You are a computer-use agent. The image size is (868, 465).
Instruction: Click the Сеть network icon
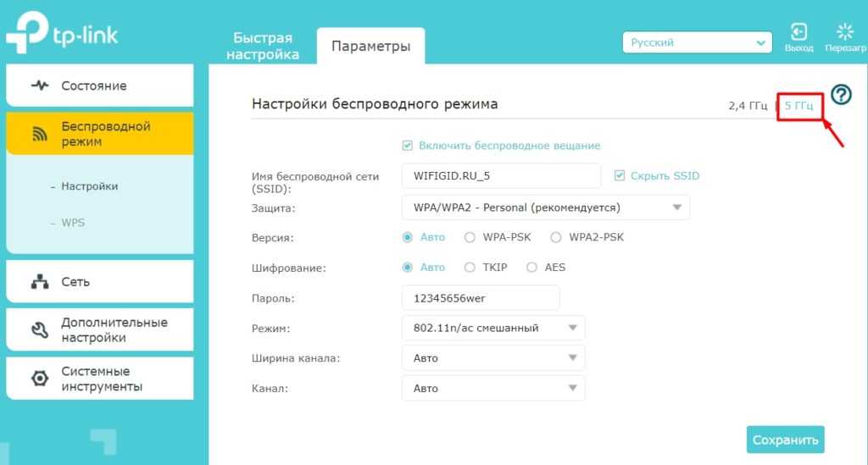tap(40, 281)
